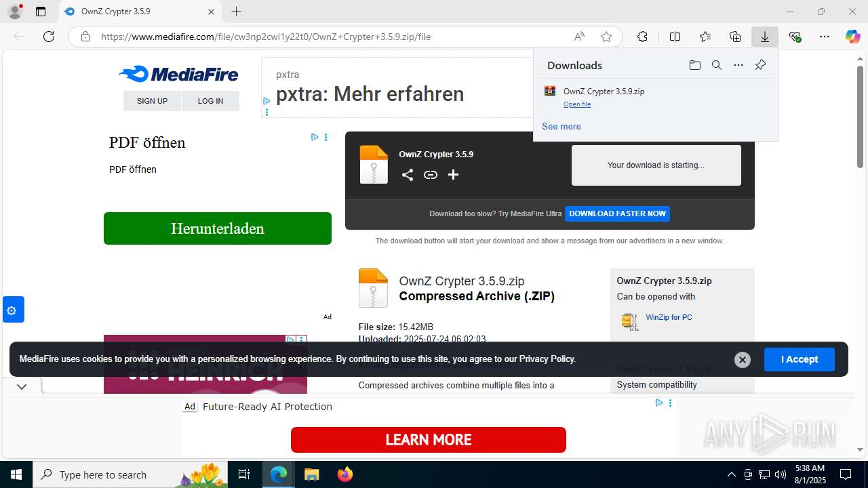The height and width of the screenshot is (488, 868).
Task: Open Browser essentials heart icon
Action: pos(795,37)
